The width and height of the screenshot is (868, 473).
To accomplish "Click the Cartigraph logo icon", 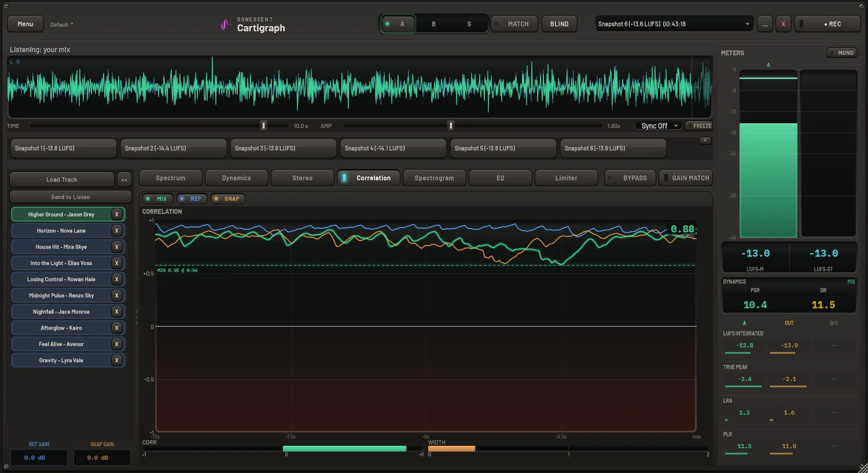I will coord(225,24).
